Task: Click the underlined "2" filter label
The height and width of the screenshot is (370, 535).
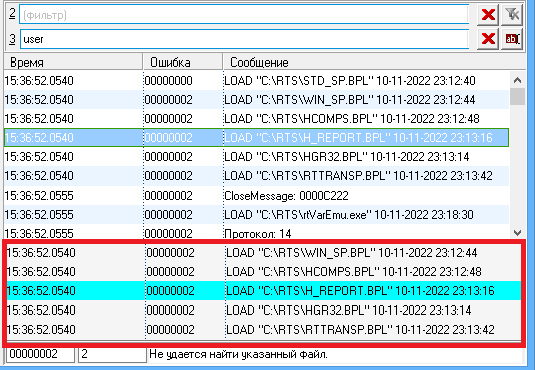Action: [12, 13]
